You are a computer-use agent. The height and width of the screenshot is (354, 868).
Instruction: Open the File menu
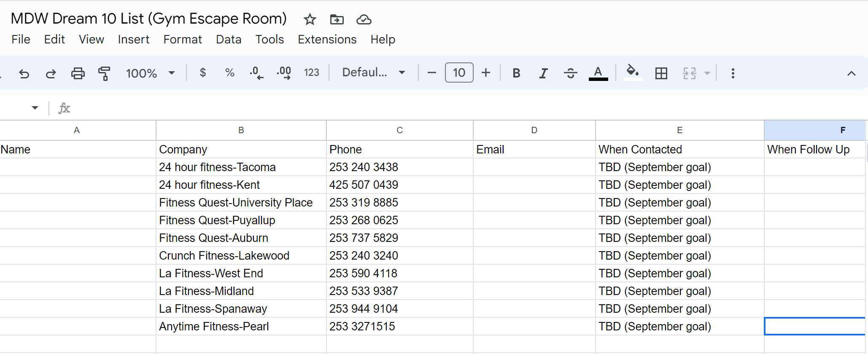(x=21, y=40)
